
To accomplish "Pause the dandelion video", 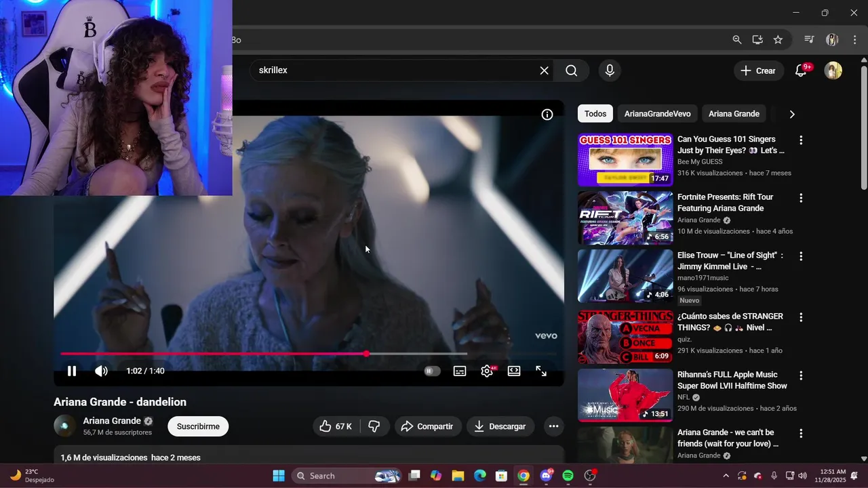I will [x=71, y=371].
